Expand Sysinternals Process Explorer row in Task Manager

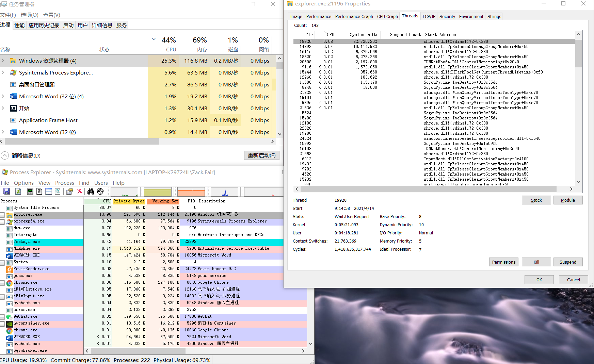tap(3, 72)
